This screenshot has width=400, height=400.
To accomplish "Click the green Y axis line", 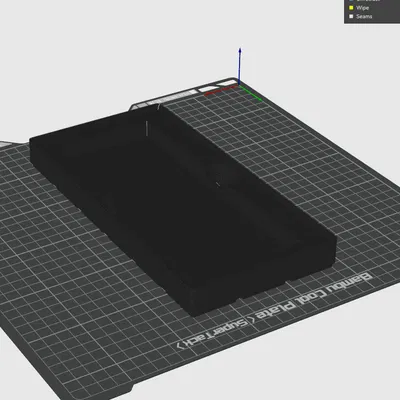I will coord(251,93).
